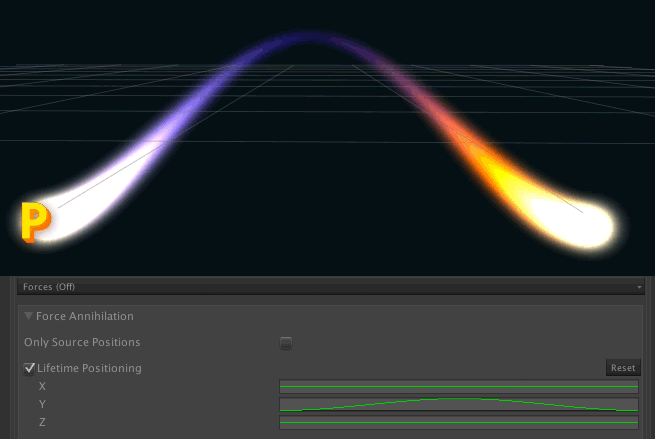Click the Y axis label
655x439 pixels.
pyautogui.click(x=42, y=404)
